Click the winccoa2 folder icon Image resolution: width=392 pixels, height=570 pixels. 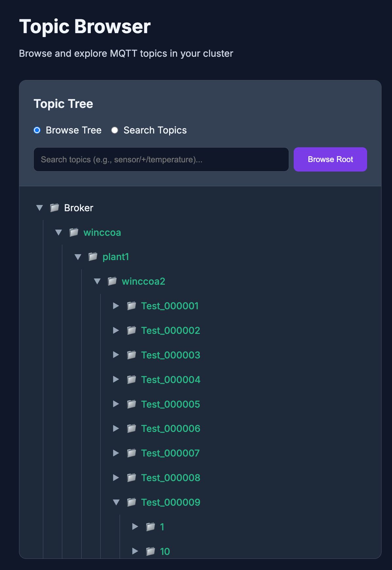coord(112,281)
